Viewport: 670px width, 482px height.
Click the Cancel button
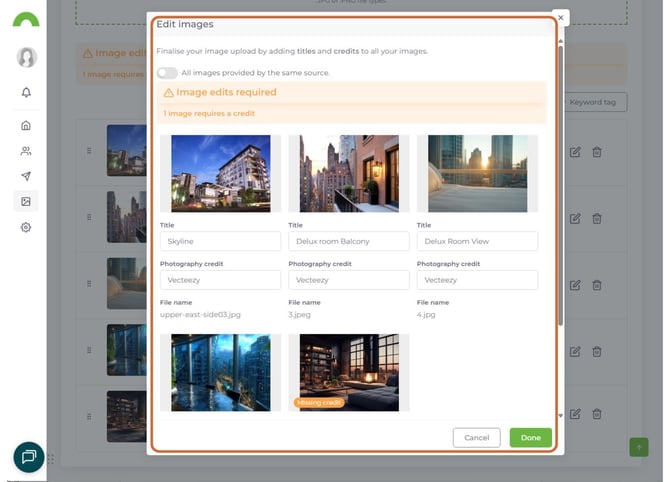coord(476,437)
